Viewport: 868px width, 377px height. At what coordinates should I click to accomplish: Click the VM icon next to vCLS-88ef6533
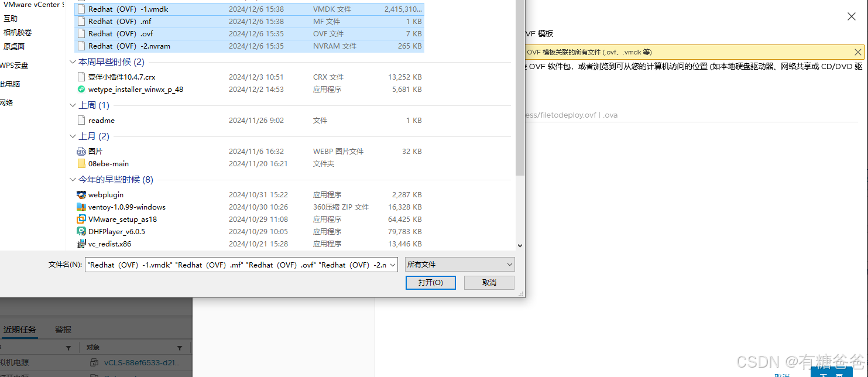94,362
